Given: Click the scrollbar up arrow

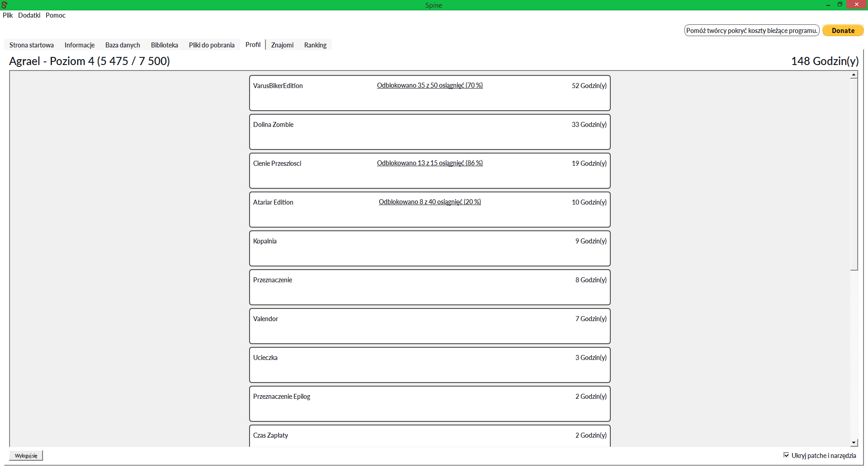Looking at the screenshot, I should pos(854,75).
